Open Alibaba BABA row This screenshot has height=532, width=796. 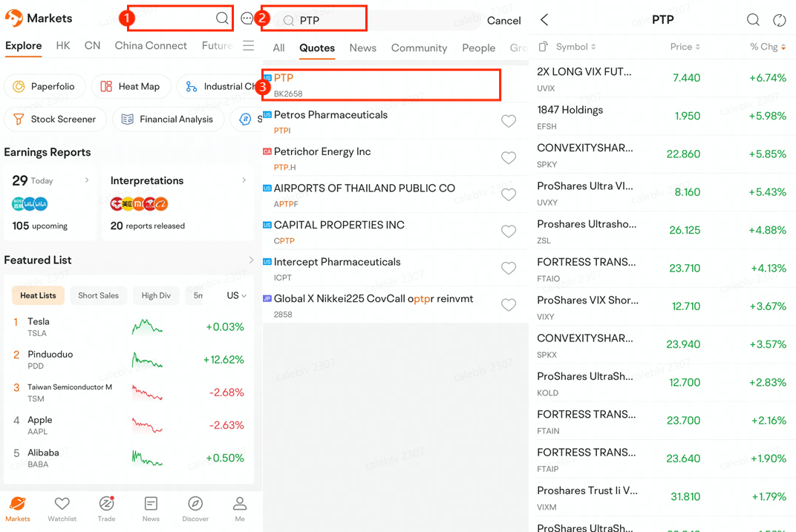tap(129, 458)
